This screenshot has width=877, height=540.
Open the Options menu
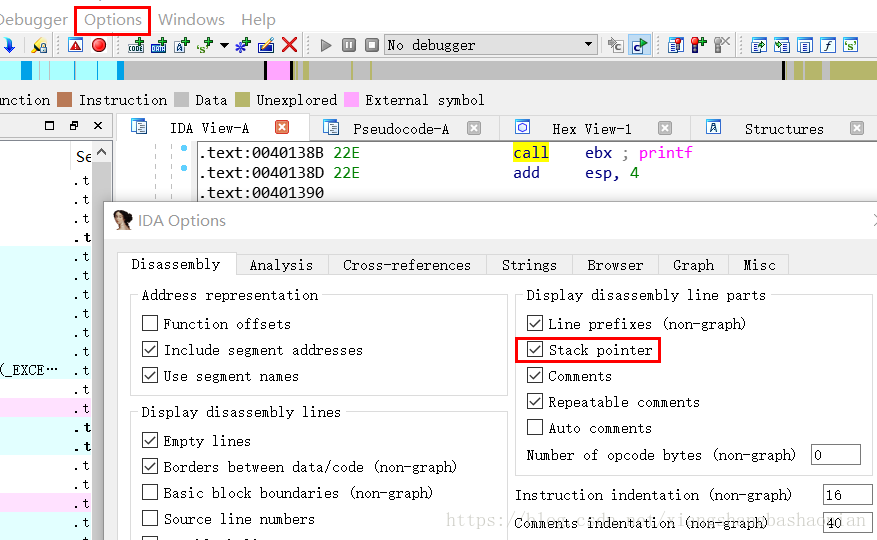tap(112, 20)
